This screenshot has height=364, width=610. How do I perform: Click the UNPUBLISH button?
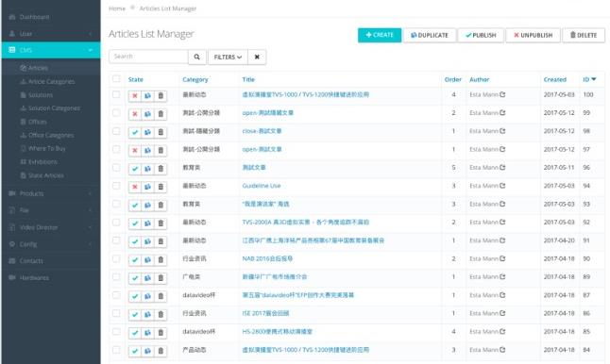pos(533,35)
